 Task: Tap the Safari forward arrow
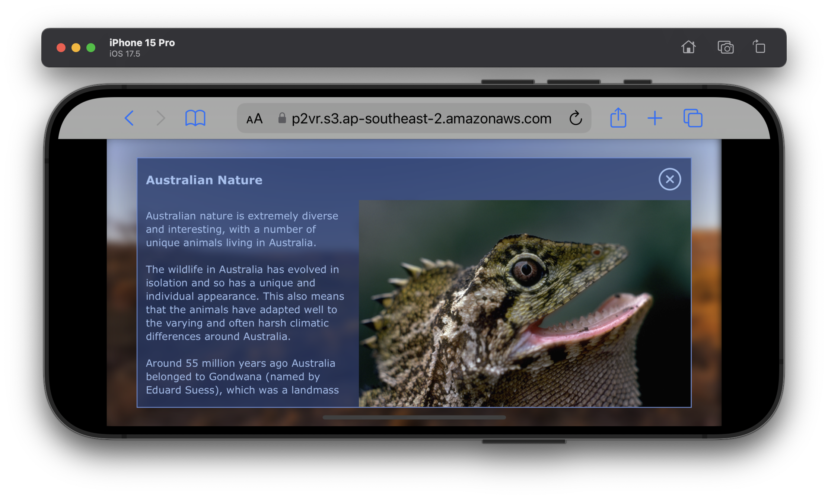pyautogui.click(x=160, y=118)
